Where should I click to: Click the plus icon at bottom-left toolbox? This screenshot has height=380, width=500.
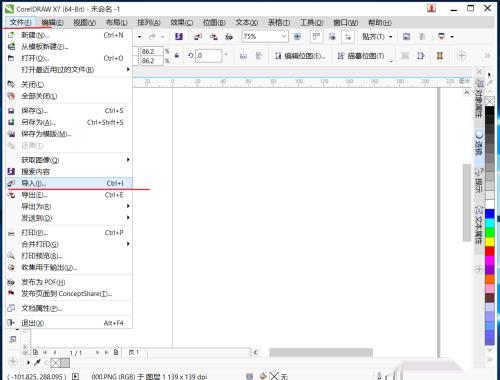point(13,361)
